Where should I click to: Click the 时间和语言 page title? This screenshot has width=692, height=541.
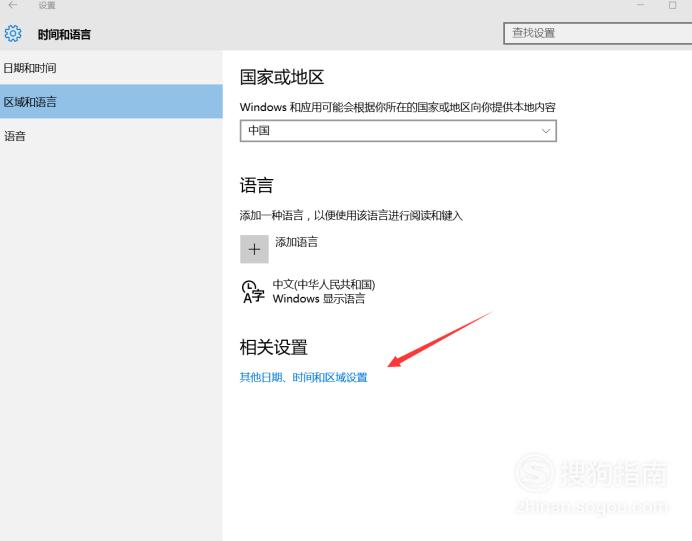coord(64,34)
